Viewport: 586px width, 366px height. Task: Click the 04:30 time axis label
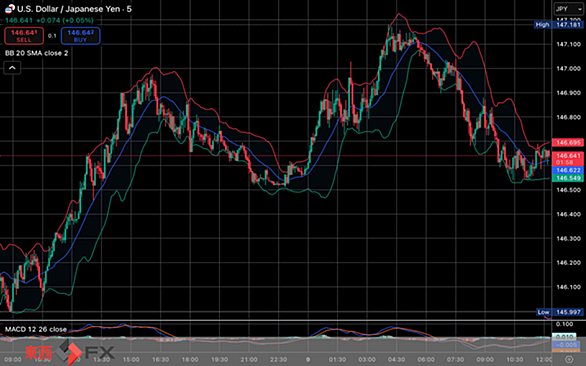396,360
